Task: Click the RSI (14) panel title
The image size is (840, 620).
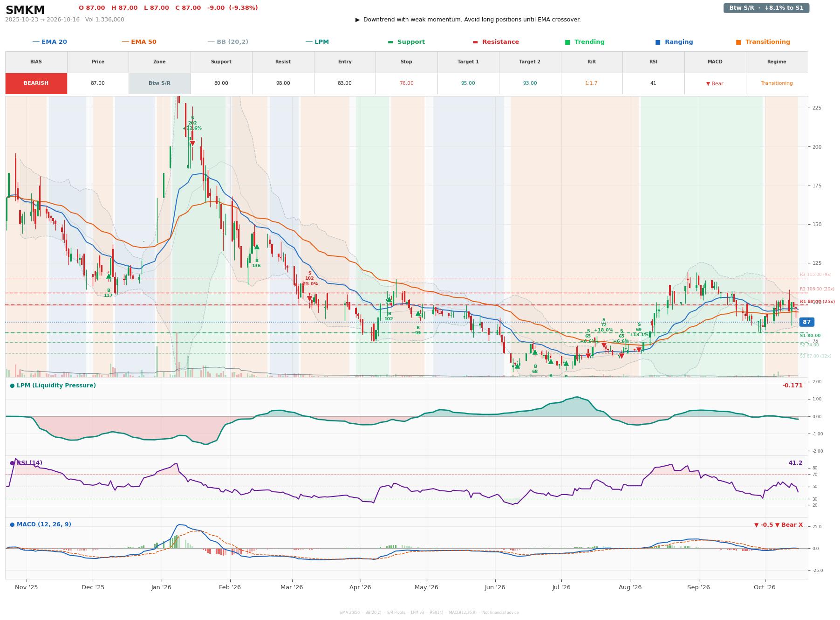Action: click(x=26, y=463)
